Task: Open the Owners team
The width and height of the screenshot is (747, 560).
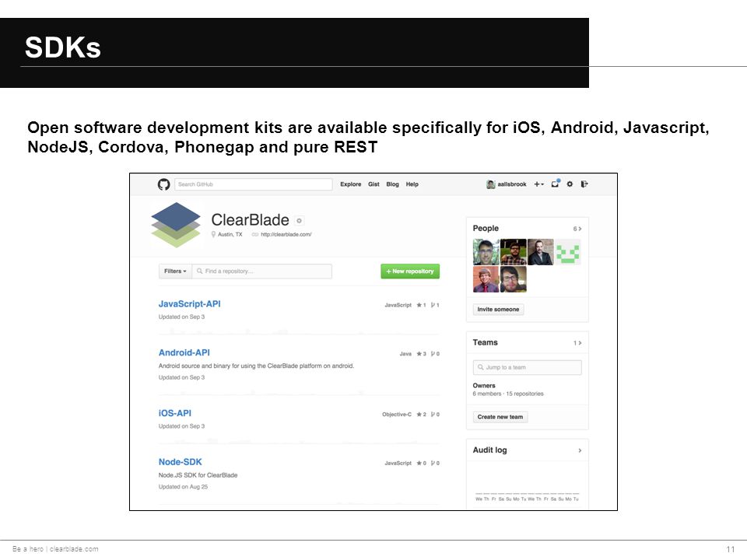Action: [484, 386]
